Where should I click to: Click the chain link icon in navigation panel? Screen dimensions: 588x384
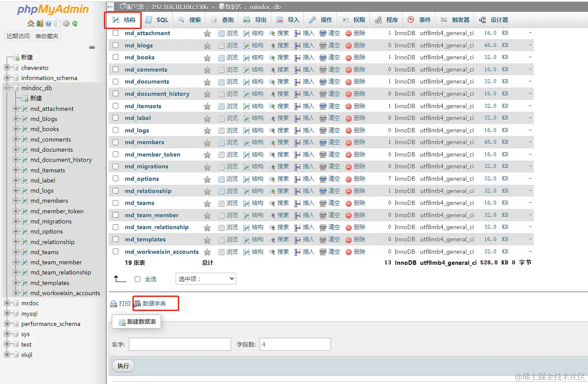point(92,48)
